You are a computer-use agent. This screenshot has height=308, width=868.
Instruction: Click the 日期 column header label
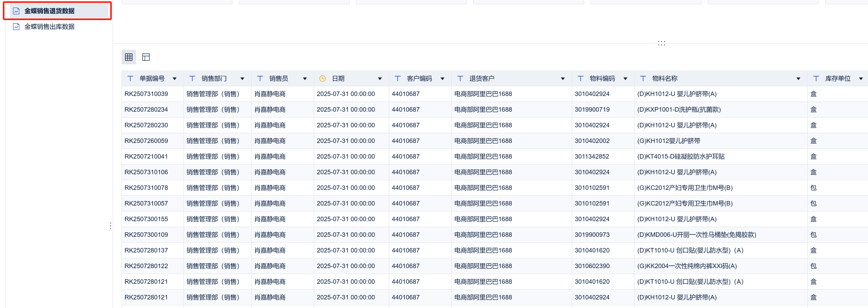(x=338, y=78)
